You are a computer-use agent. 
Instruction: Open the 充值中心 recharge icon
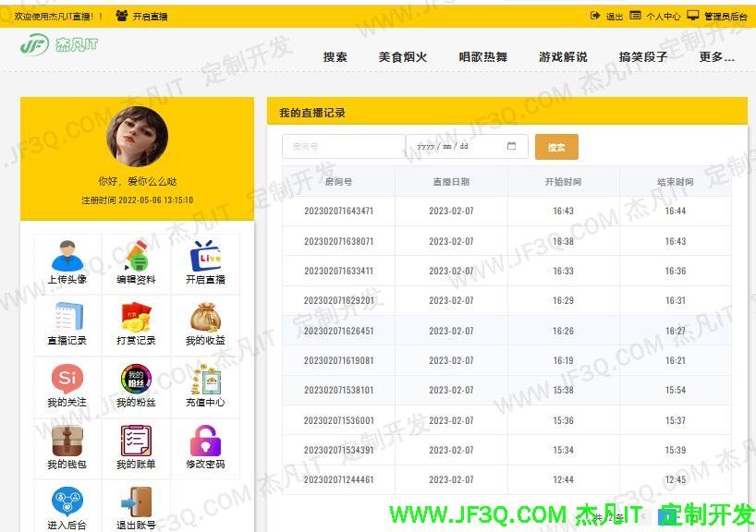pos(204,380)
